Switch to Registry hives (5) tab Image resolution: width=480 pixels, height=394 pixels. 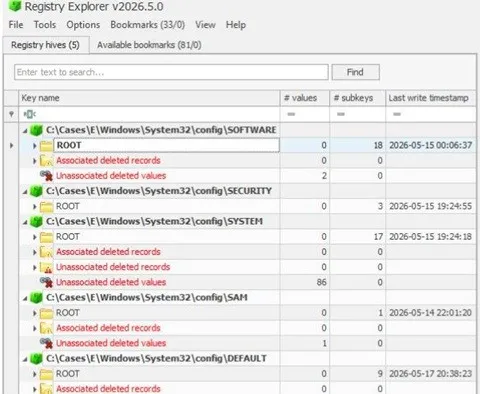pos(45,45)
